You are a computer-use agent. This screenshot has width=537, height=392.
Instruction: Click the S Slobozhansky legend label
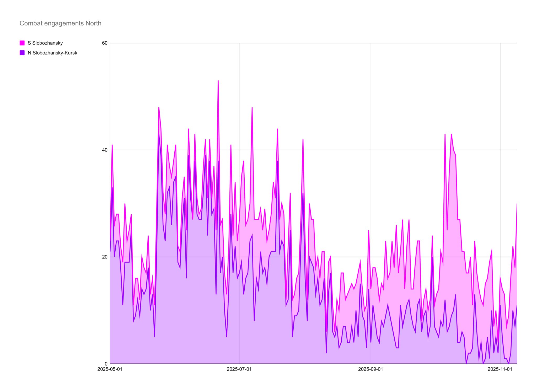(45, 43)
